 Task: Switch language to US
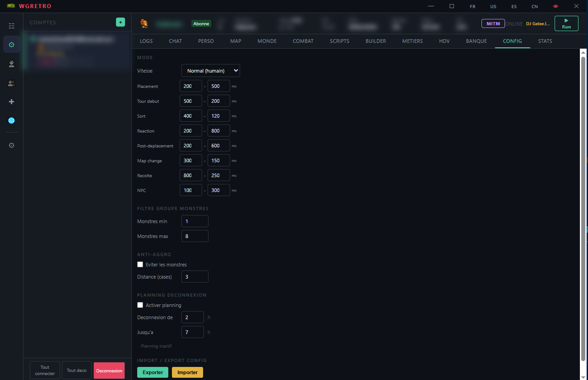[x=493, y=6]
